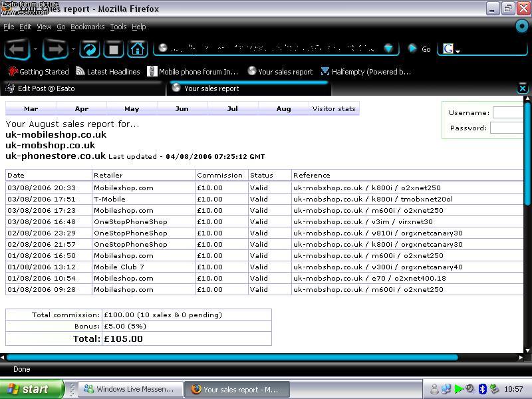This screenshot has height=399, width=532.
Task: Click Your sales report Firefox taskbar item
Action: 237,389
